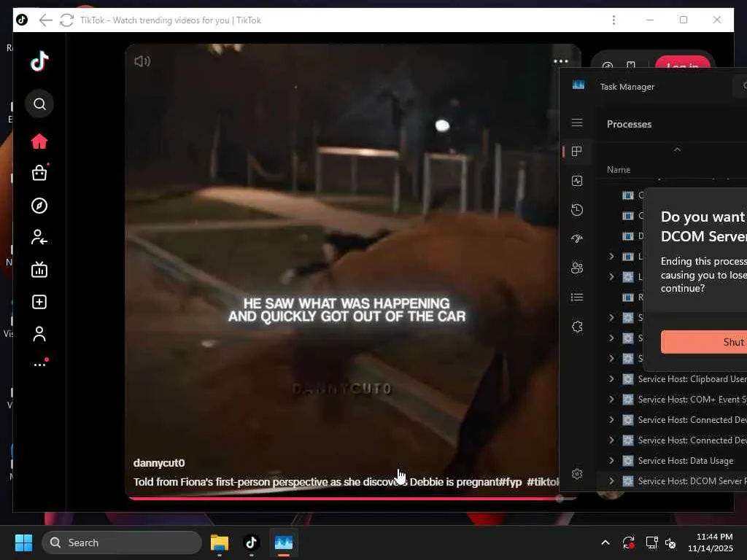
Task: Open Task Manager Services tab
Action: (x=577, y=327)
